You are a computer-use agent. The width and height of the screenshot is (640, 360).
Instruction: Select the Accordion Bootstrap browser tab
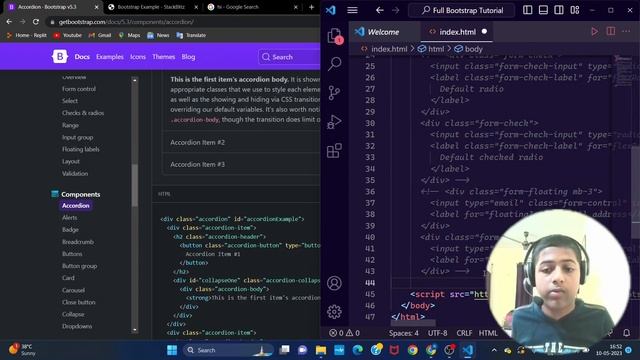(x=53, y=7)
